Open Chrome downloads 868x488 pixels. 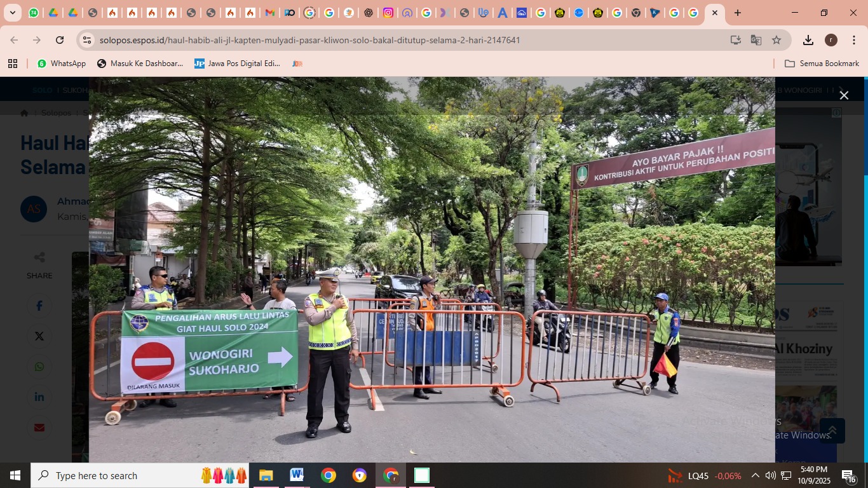pyautogui.click(x=808, y=40)
